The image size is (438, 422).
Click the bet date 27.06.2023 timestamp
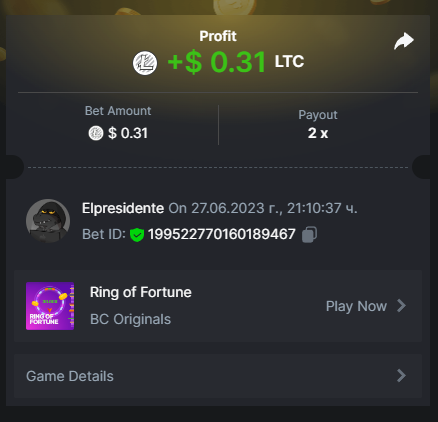263,208
